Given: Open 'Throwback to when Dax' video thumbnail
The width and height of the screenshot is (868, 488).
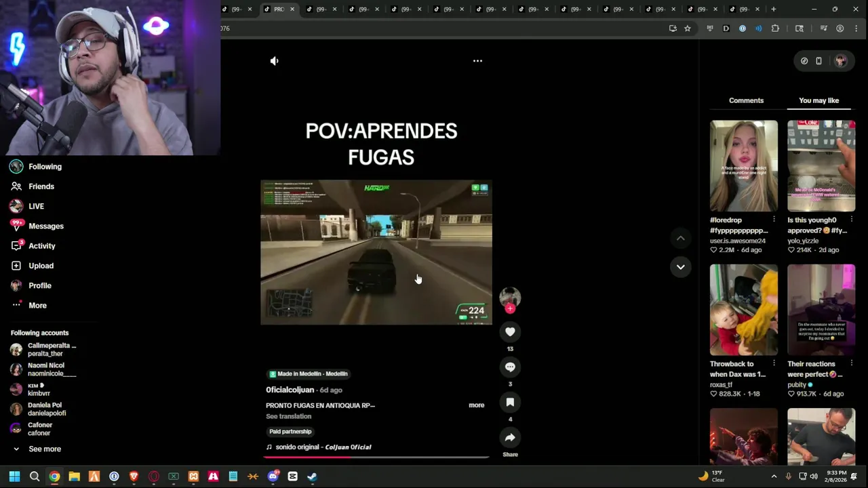Looking at the screenshot, I should click(x=744, y=310).
